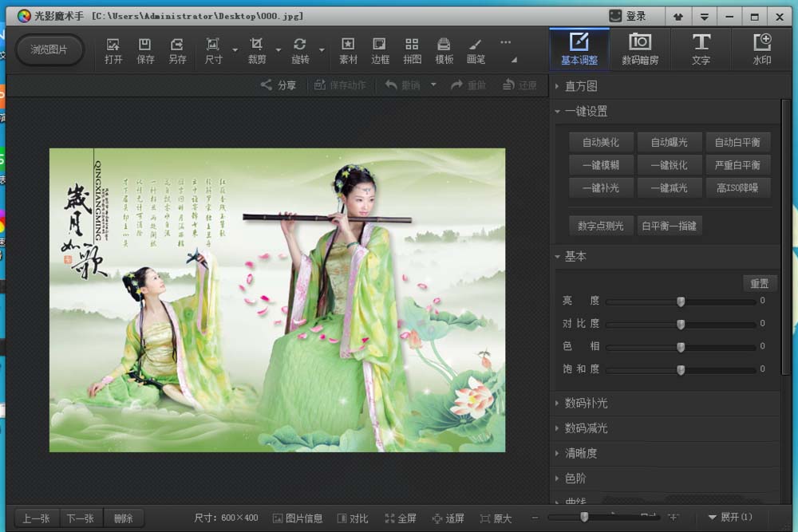Open the 撤销 undo history dropdown
Image resolution: width=798 pixels, height=532 pixels.
pos(433,85)
